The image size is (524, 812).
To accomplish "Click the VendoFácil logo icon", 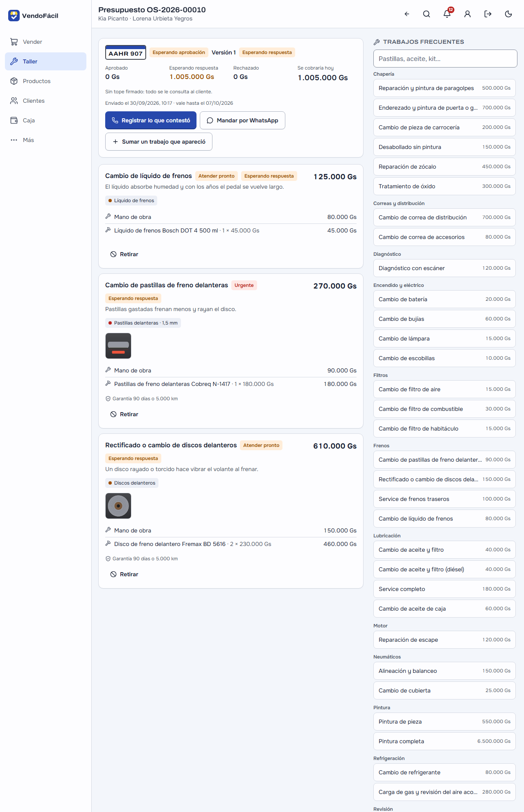I will 14,16.
